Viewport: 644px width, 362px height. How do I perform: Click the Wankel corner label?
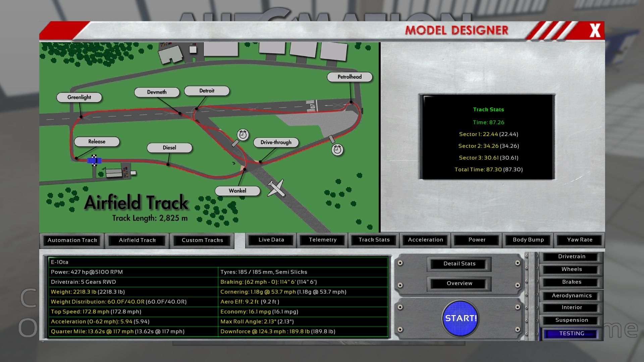pos(237,191)
